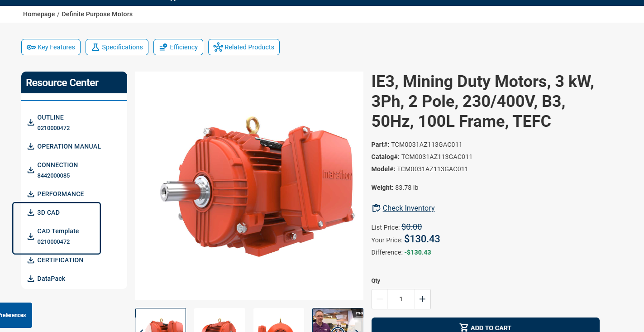Increase quantity with the plus button
Image resolution: width=644 pixels, height=332 pixels.
(422, 299)
